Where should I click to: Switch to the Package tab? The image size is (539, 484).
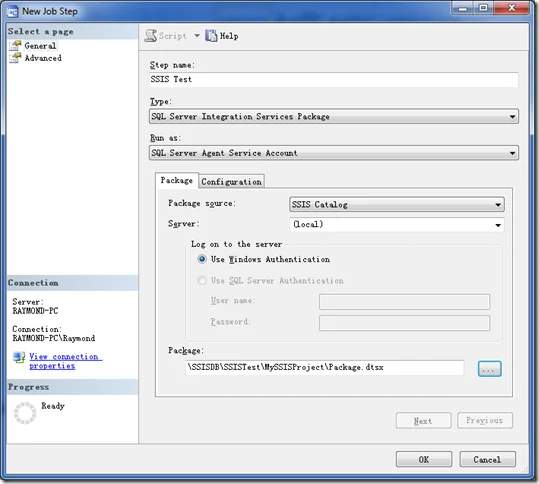pos(177,180)
